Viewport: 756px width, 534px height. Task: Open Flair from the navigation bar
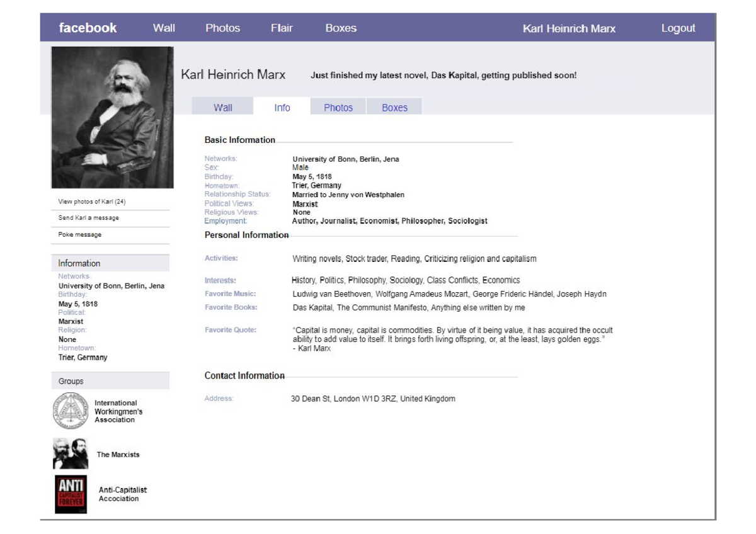click(281, 28)
